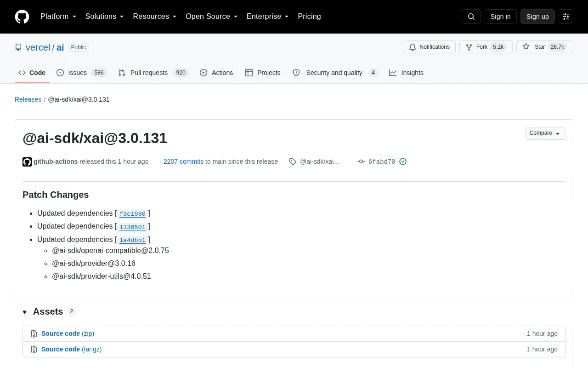Switch to the Insights tab
The image size is (588, 368).
(x=406, y=73)
